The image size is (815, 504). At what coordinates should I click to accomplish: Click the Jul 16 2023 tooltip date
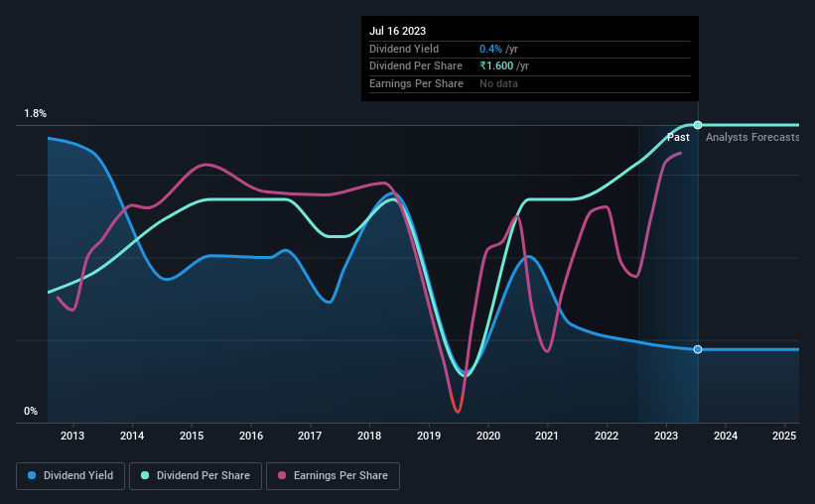[398, 31]
